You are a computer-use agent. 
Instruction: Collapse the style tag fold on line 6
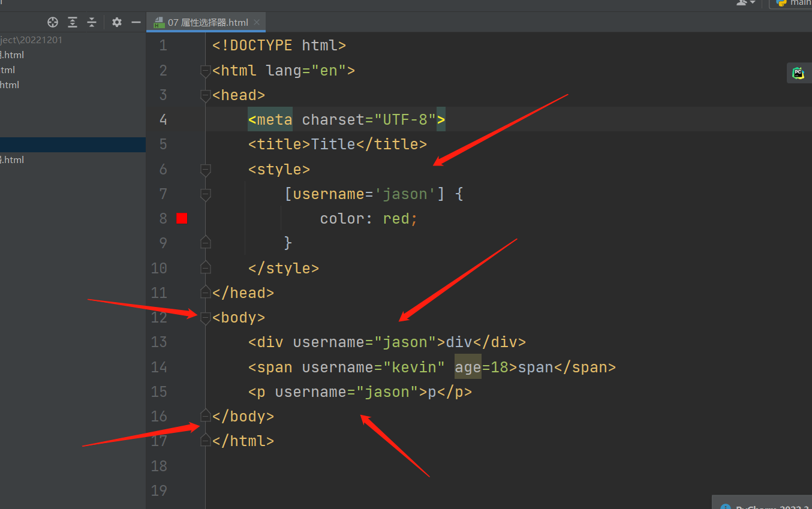[206, 170]
